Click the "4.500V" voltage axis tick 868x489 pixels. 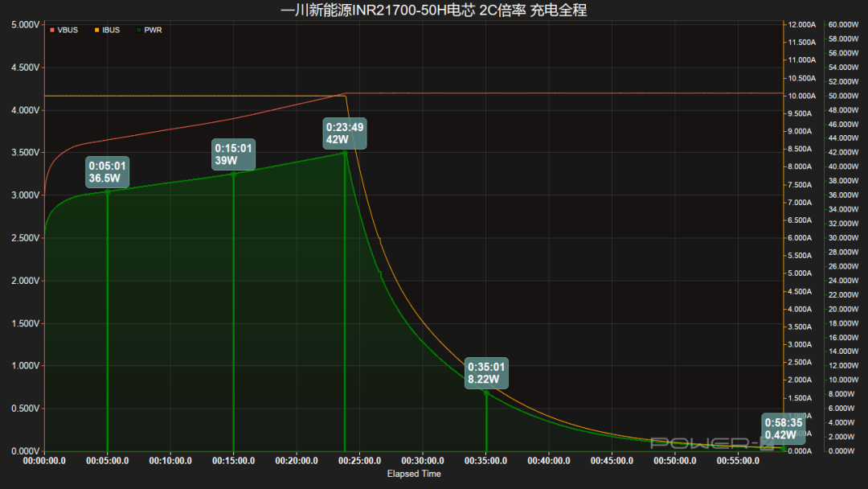(x=26, y=68)
